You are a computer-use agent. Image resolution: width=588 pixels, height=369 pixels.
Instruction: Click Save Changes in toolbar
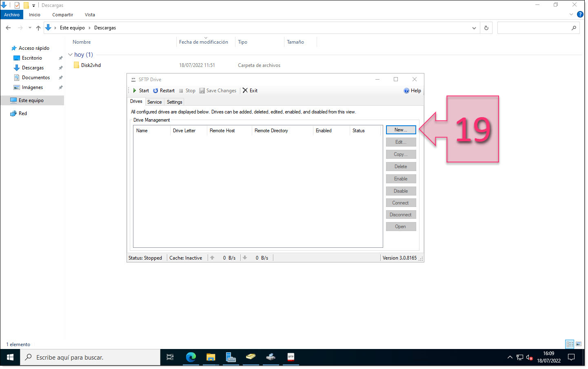218,91
